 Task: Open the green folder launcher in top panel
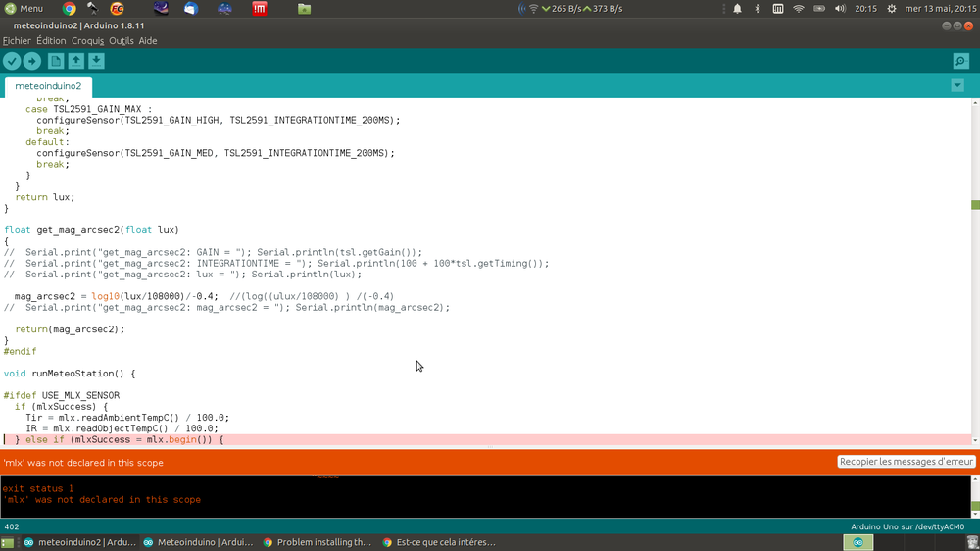pyautogui.click(x=305, y=8)
